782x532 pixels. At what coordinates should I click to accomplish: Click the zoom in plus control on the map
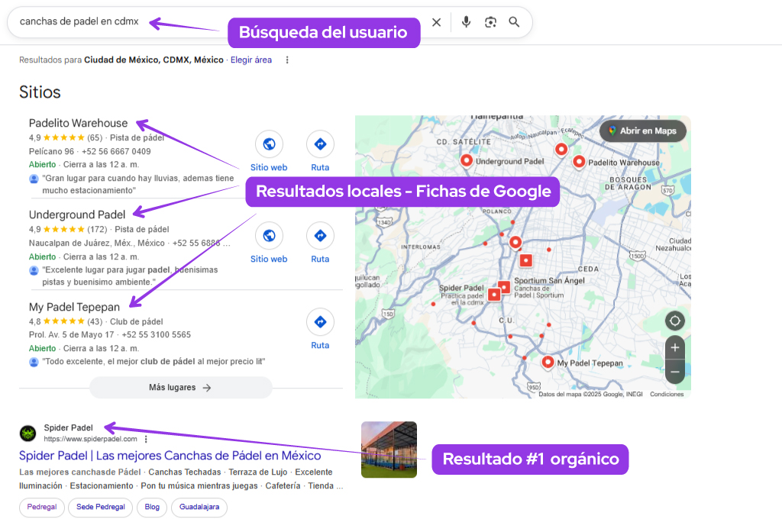(674, 347)
